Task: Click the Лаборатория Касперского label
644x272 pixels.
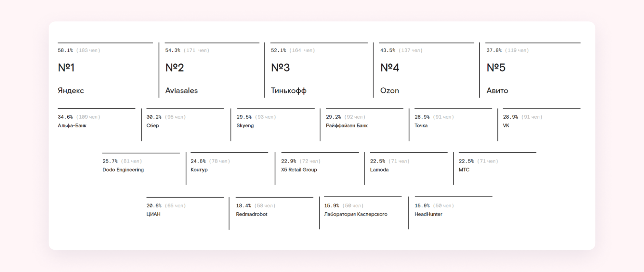Action: tap(356, 214)
